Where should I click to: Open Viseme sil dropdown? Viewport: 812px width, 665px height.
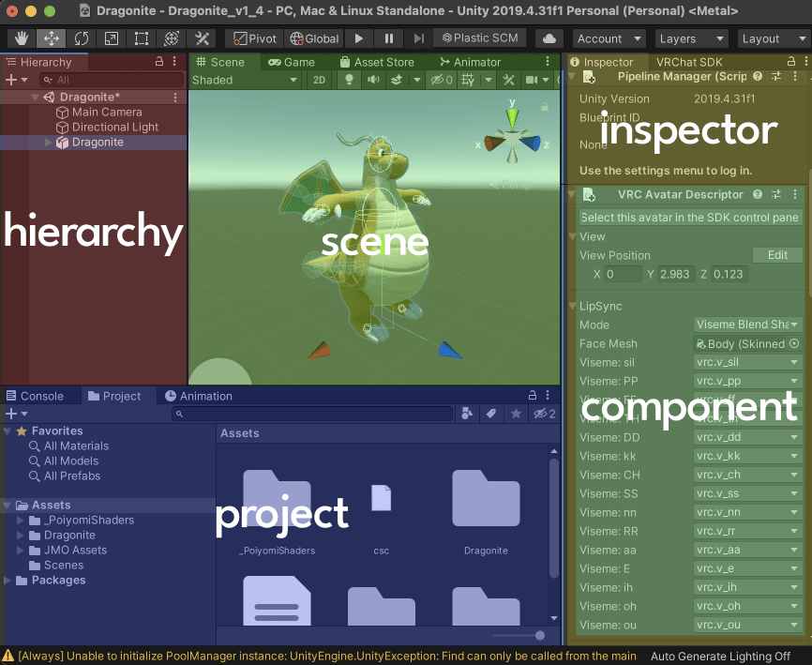pos(747,363)
